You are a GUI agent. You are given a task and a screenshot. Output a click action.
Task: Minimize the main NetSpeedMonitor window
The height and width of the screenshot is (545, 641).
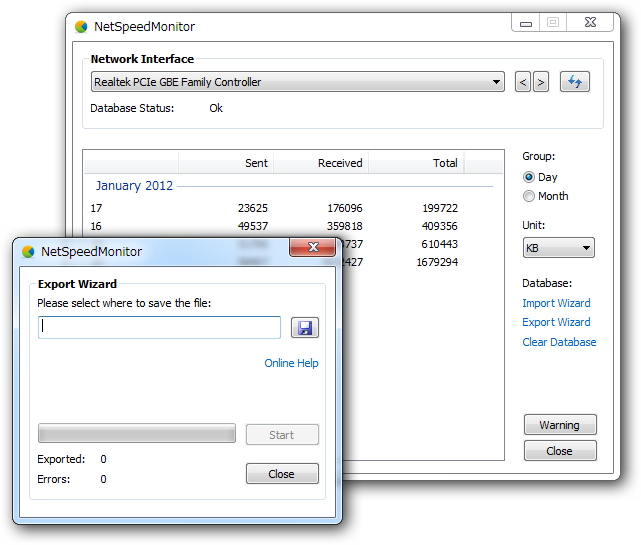click(x=526, y=22)
